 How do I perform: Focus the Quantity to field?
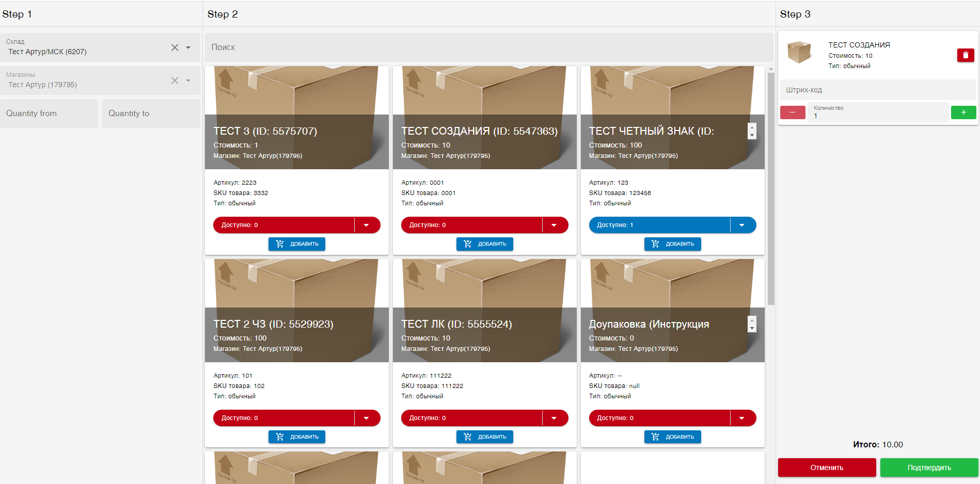(151, 114)
